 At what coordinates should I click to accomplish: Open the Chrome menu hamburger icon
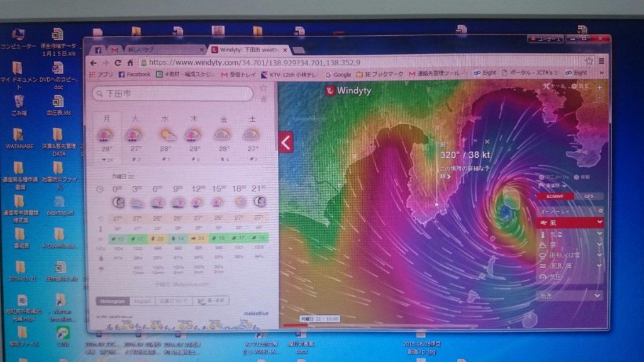click(x=601, y=62)
